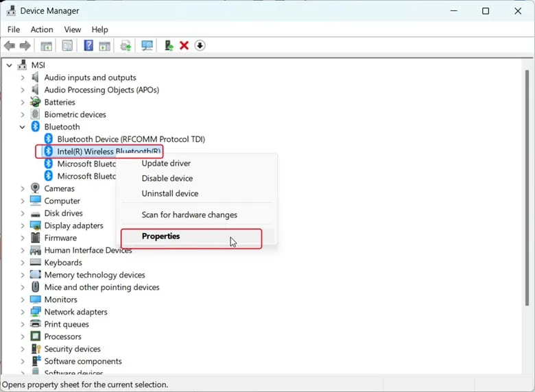Viewport: 535px width, 392px height.
Task: Click the Security devices key icon
Action: pyautogui.click(x=36, y=348)
